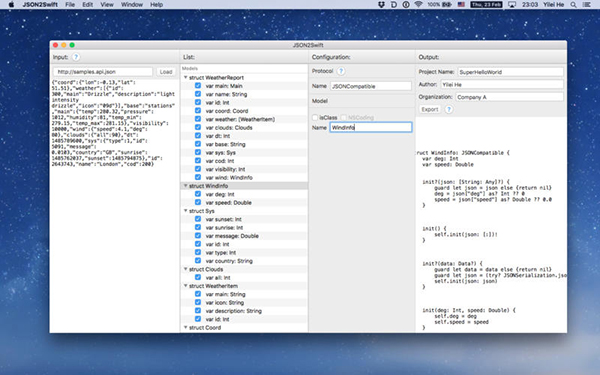Click var type: Int row text
The height and width of the screenshot is (375, 600).
221,253
